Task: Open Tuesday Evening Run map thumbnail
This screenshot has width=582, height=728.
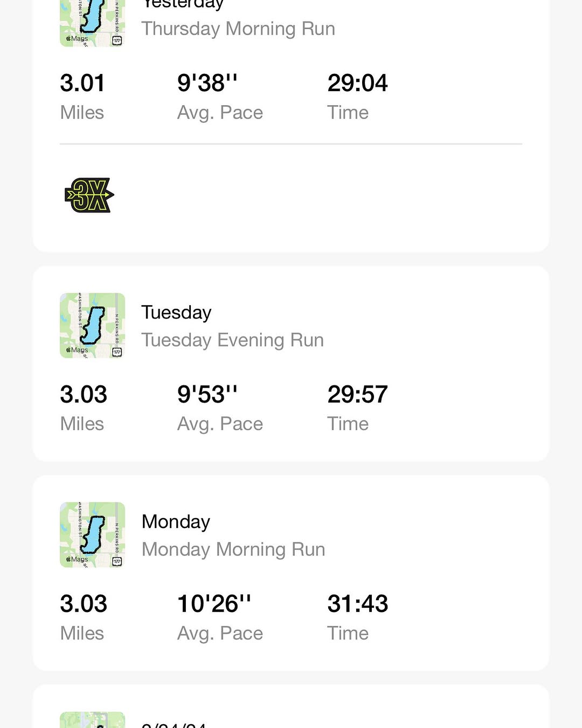Action: (92, 326)
